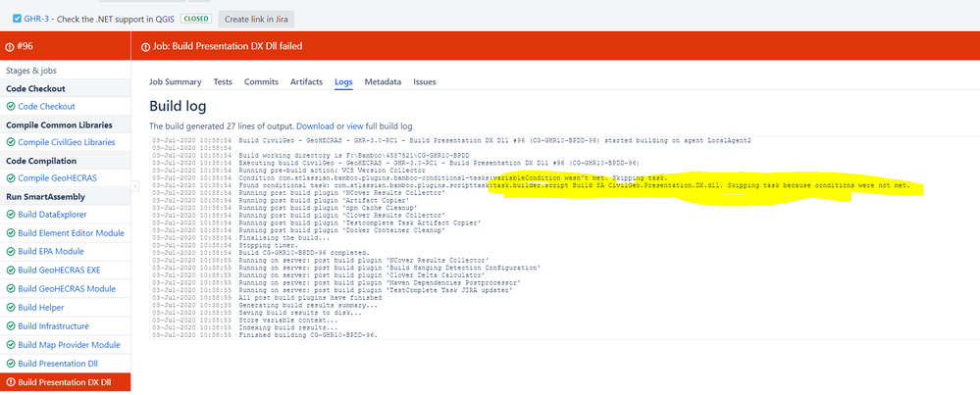Click the 'Build working directory' log line
This screenshot has height=395, width=980.
354,155
